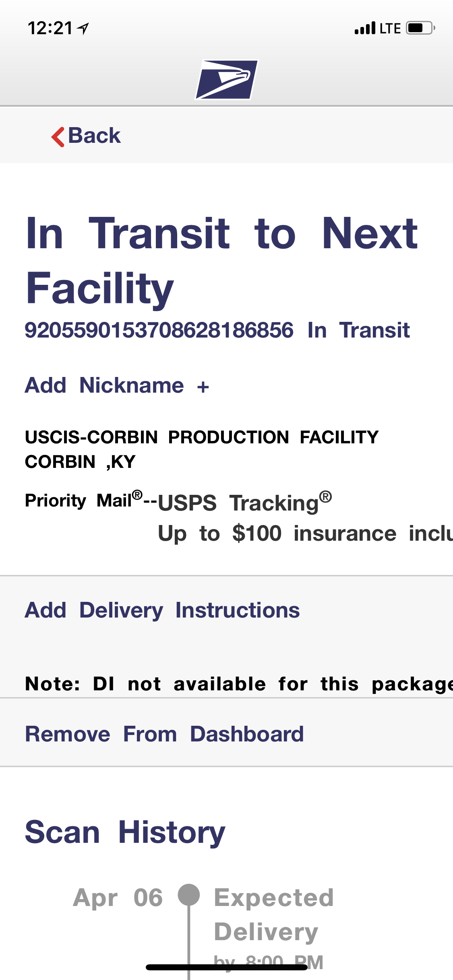Tap the red back chevron icon
The height and width of the screenshot is (980, 453).
tap(58, 136)
